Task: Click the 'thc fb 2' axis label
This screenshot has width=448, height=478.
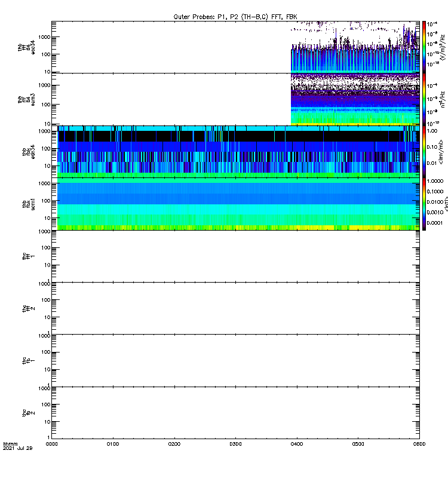Action: pos(29,413)
